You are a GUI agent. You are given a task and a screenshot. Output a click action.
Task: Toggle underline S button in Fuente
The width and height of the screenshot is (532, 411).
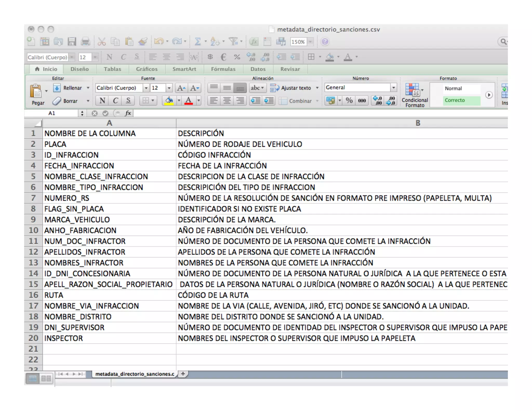pos(128,101)
